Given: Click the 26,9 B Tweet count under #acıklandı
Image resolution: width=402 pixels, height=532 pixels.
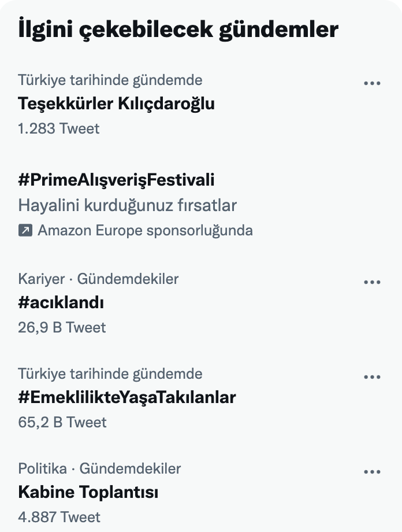Looking at the screenshot, I should (61, 327).
